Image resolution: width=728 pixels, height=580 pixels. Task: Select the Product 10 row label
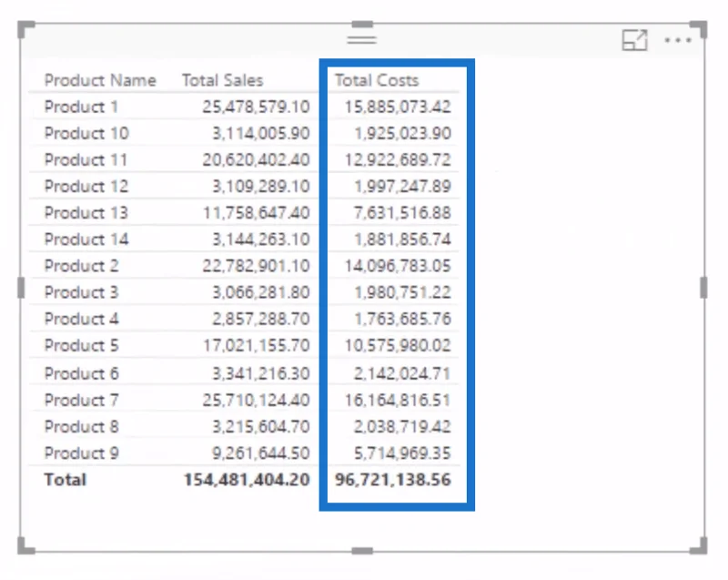click(86, 133)
